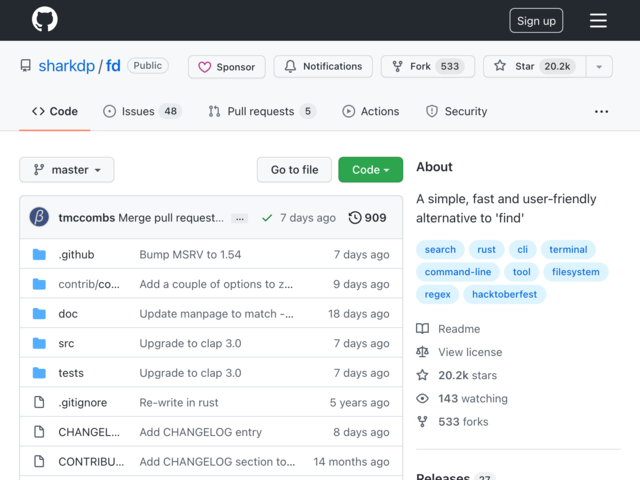Viewport: 640px width, 480px height.
Task: Expand the green Code dropdown
Action: pyautogui.click(x=371, y=170)
